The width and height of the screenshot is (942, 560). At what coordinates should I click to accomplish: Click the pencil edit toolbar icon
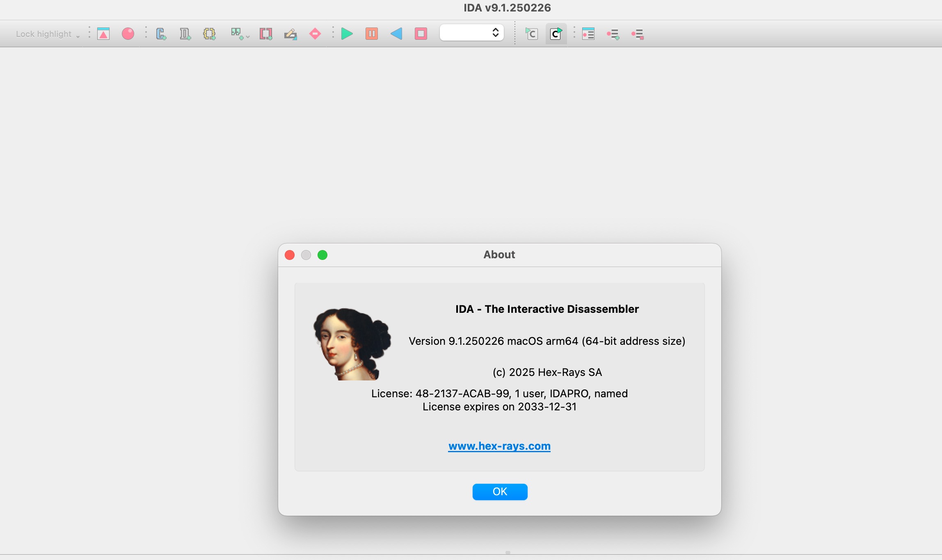pyautogui.click(x=290, y=34)
